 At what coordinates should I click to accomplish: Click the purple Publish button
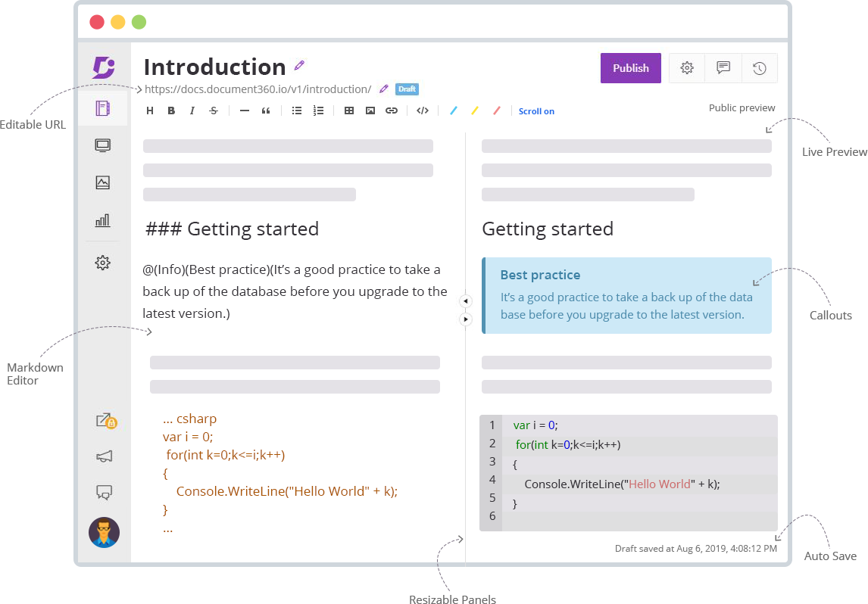click(x=630, y=68)
